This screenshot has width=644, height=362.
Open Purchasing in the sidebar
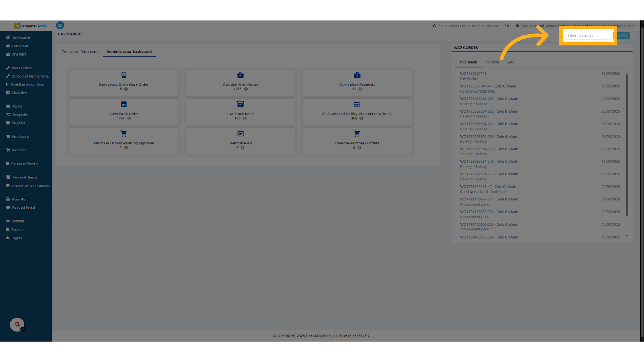pyautogui.click(x=20, y=137)
